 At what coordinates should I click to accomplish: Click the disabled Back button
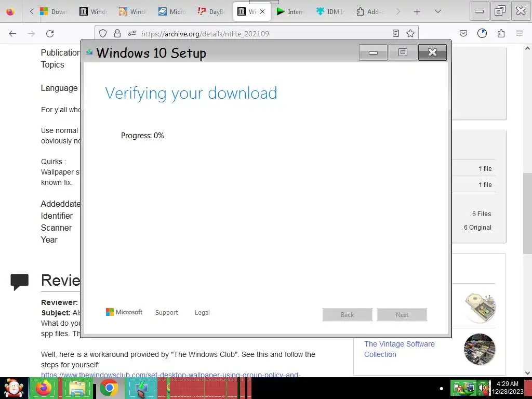[348, 314]
